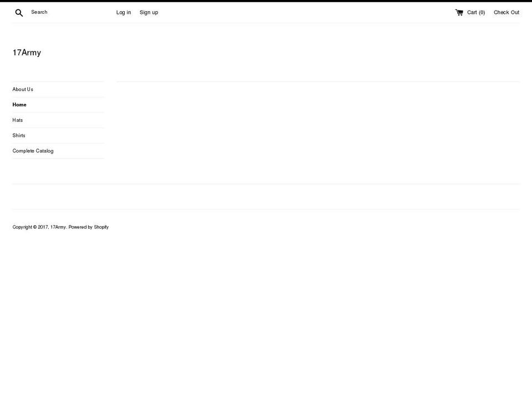Image resolution: width=532 pixels, height=399 pixels.
Task: Open the About Us page
Action: pos(22,89)
